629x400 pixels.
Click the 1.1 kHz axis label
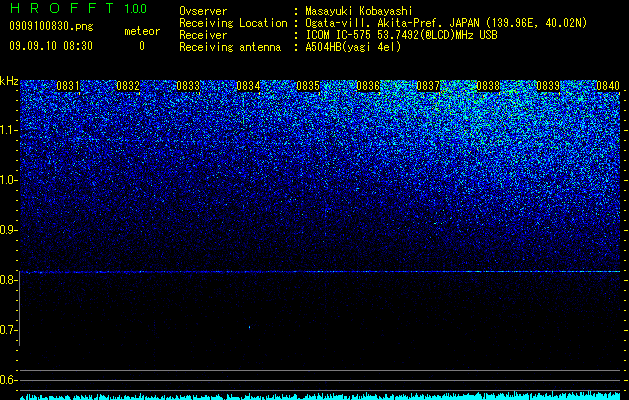8,130
